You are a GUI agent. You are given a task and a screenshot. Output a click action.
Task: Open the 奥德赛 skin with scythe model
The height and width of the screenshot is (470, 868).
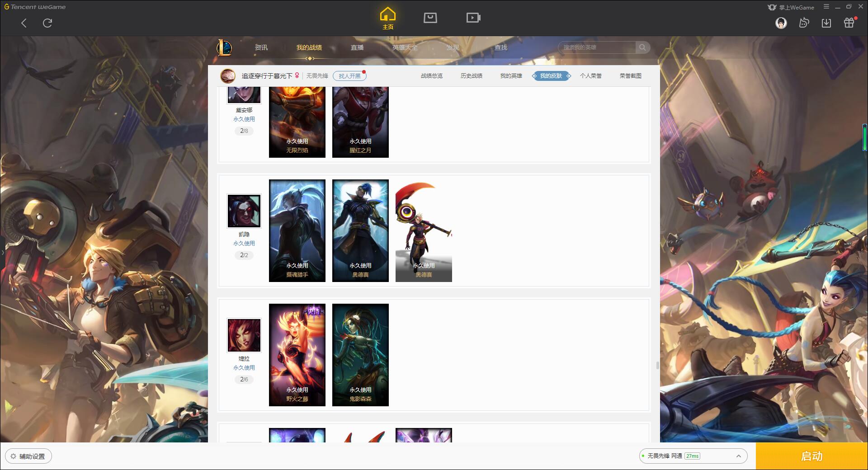coord(424,230)
